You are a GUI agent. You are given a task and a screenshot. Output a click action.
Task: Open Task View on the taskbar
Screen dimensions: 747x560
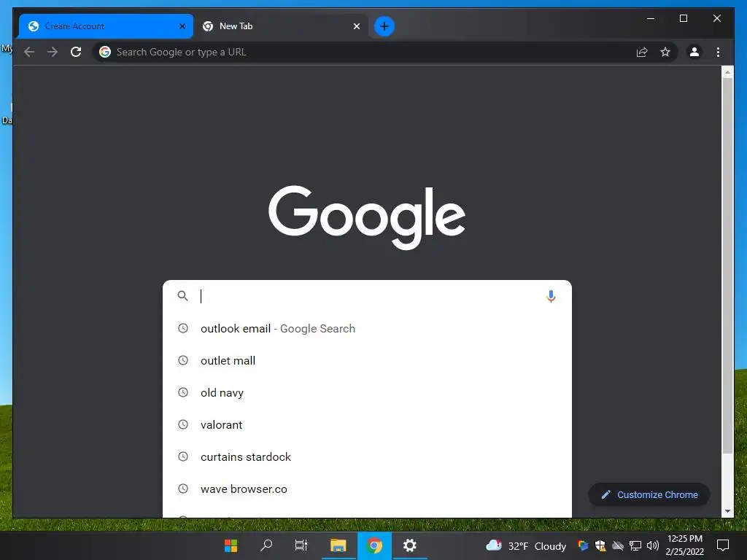[x=301, y=545]
